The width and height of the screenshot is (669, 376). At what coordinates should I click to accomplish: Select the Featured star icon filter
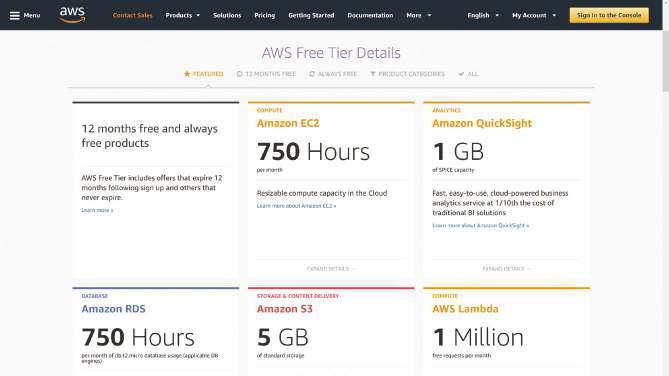pyautogui.click(x=187, y=74)
